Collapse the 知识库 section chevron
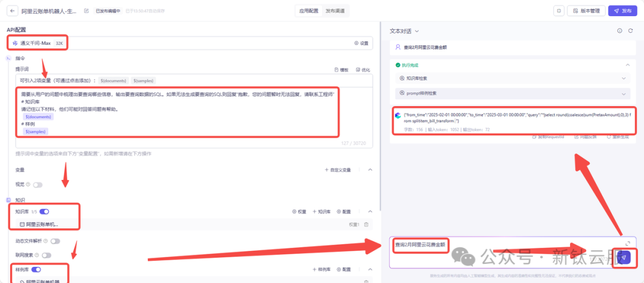 370,212
